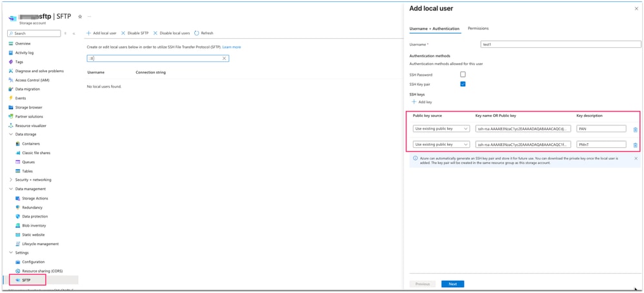Switch to the Permissions tab
Image resolution: width=644 pixels, height=293 pixels.
[x=478, y=28]
